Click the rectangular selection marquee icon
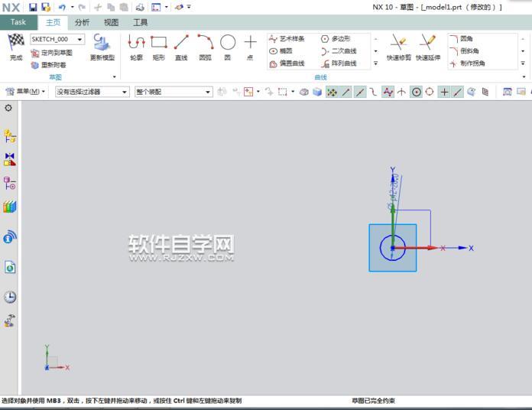The image size is (532, 410). coord(282,92)
